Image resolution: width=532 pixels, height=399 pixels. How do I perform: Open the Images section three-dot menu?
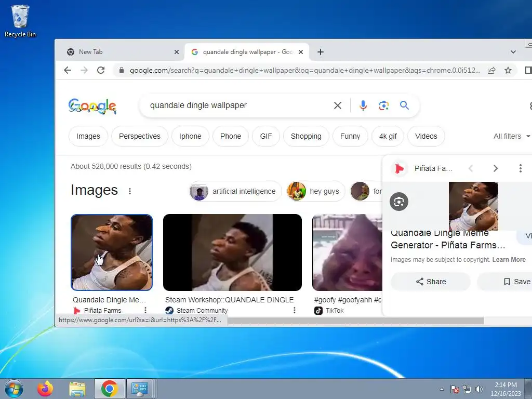click(129, 191)
